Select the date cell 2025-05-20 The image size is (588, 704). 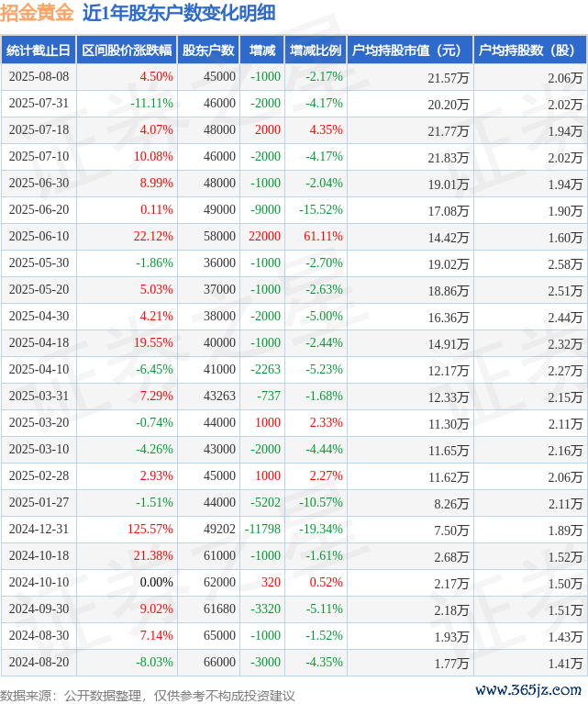[x=39, y=290]
